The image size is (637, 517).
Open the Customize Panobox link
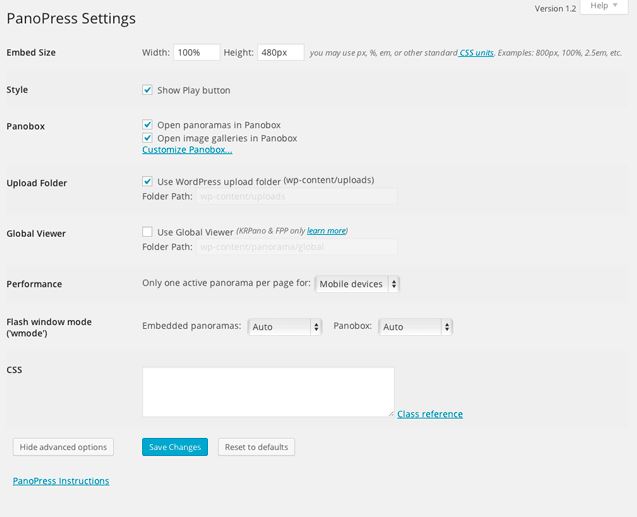click(x=187, y=150)
